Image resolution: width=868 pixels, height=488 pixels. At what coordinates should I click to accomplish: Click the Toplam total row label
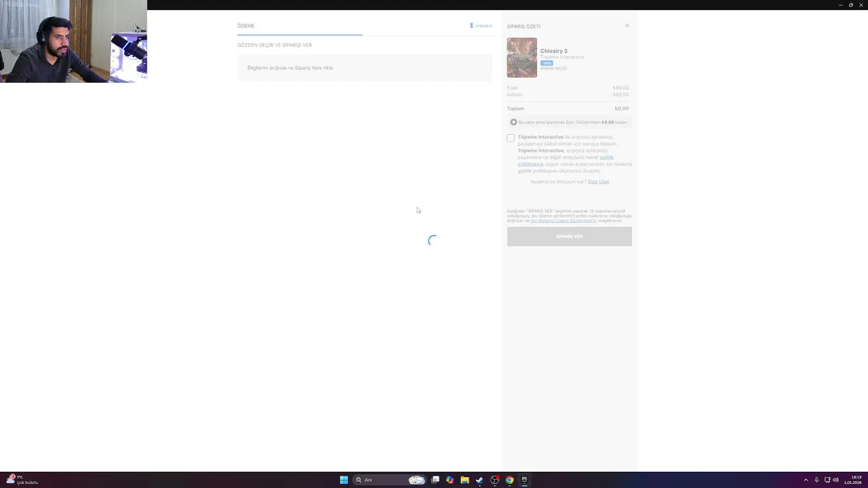[515, 108]
